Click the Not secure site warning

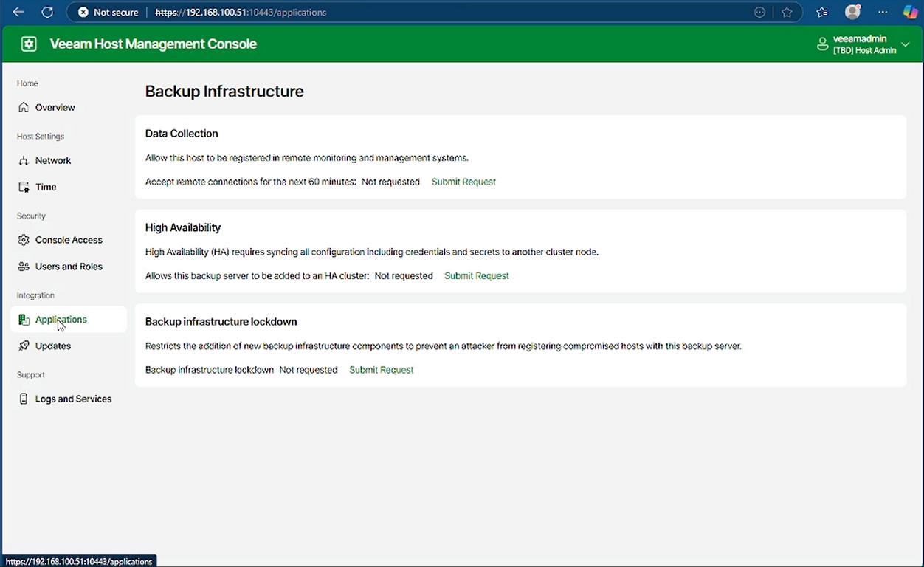[x=108, y=13]
